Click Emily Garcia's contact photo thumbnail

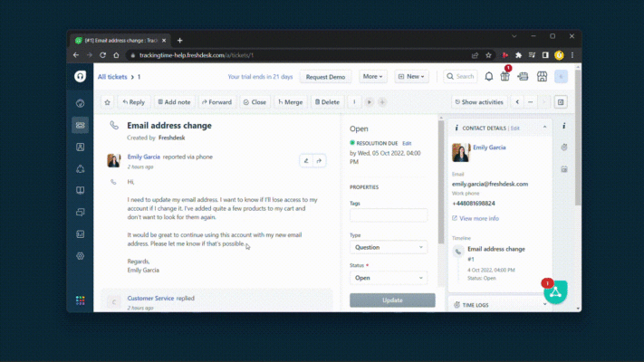point(460,152)
